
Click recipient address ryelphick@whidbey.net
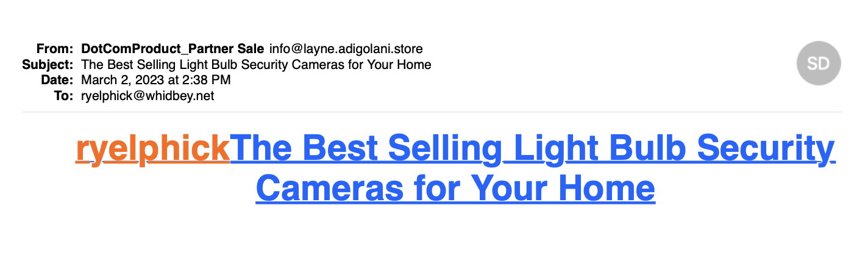(x=148, y=96)
